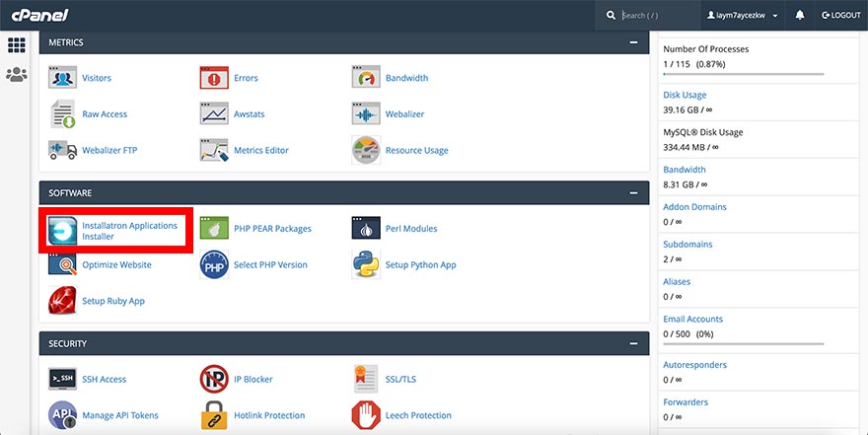Image resolution: width=868 pixels, height=435 pixels.
Task: Open the notifications bell icon
Action: (x=799, y=15)
